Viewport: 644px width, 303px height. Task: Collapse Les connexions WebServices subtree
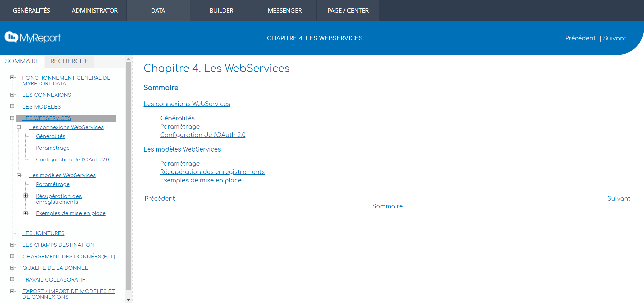[19, 127]
